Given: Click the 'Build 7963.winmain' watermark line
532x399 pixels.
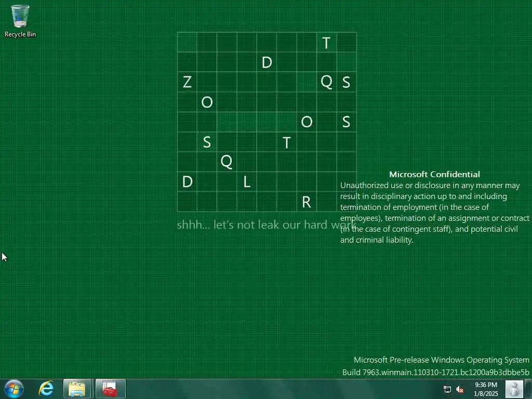Looking at the screenshot, I should 436,372.
